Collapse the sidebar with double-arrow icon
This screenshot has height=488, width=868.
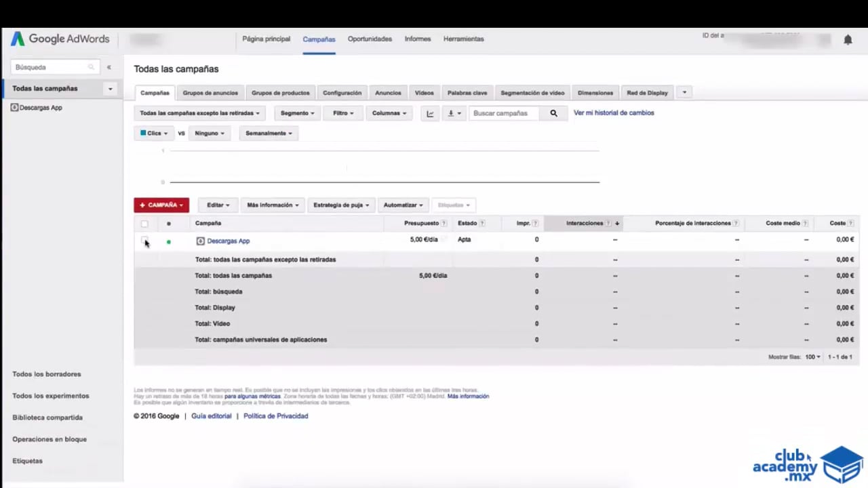(x=108, y=67)
